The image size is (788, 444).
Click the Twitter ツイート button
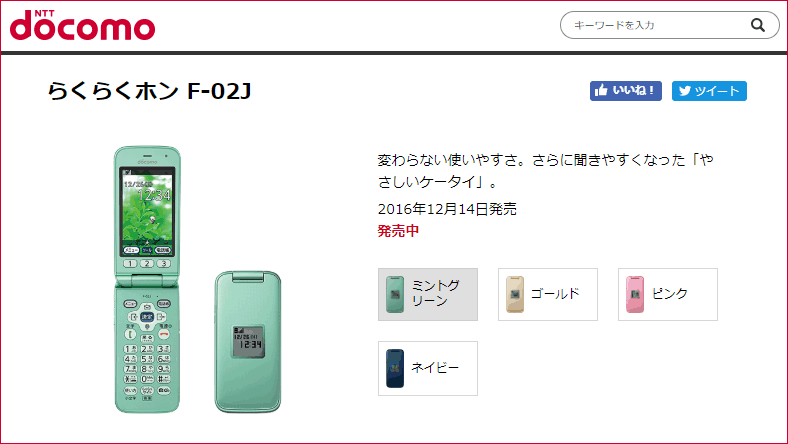click(x=709, y=91)
